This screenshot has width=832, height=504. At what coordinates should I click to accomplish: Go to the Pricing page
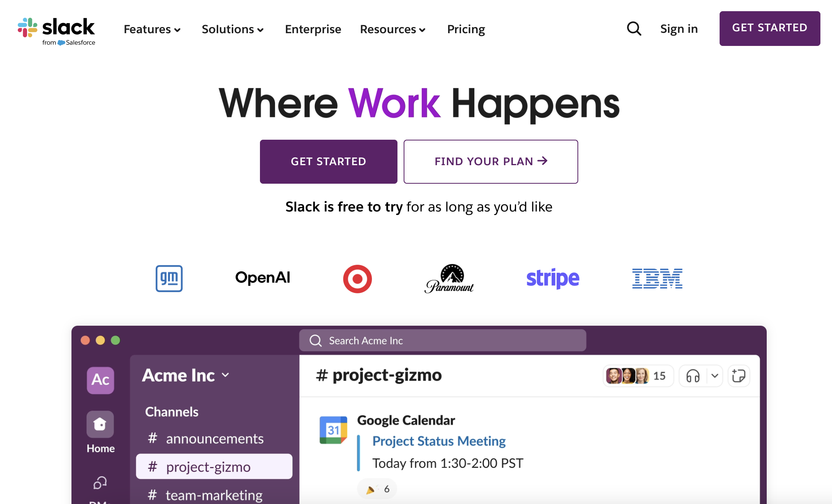pos(466,29)
